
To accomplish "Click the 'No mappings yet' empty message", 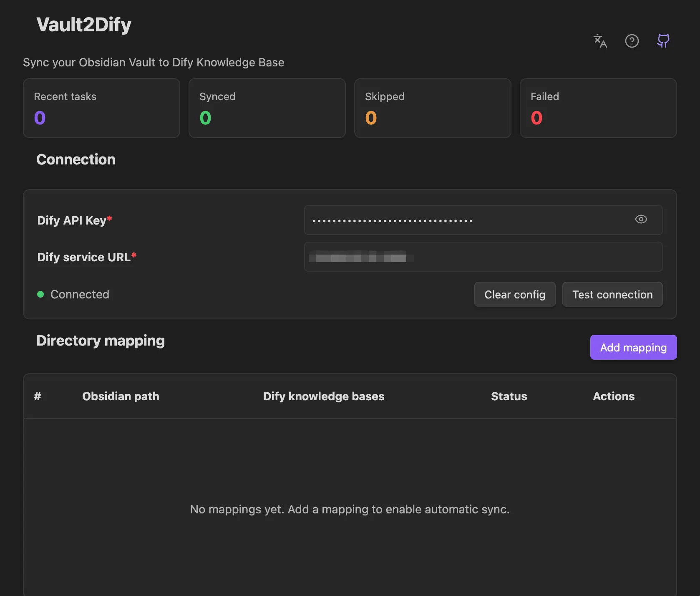I will click(350, 509).
